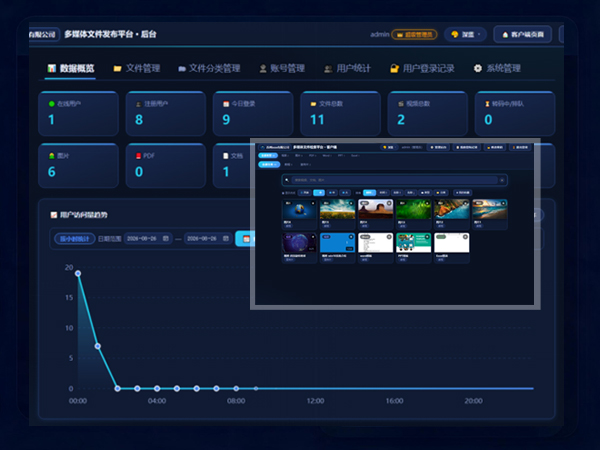Screen dimensions: 600x450
Task: Open the desert buttes image thumbnail
Action: 375,209
